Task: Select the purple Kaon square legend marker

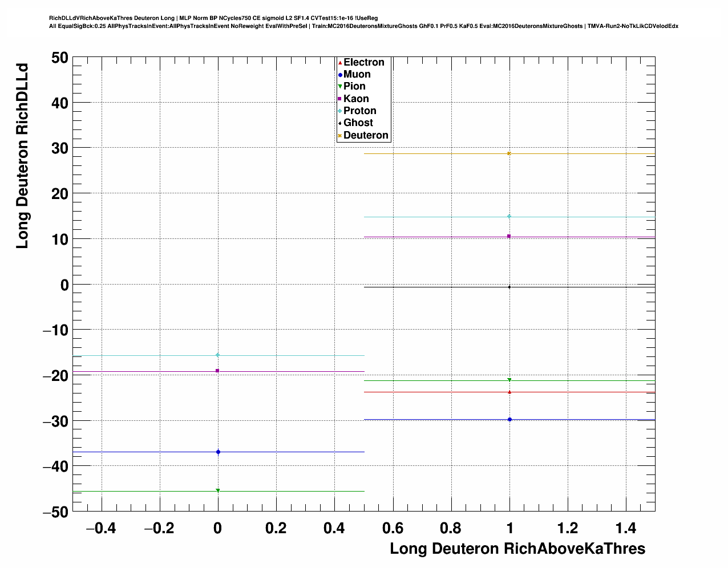Action: click(340, 99)
